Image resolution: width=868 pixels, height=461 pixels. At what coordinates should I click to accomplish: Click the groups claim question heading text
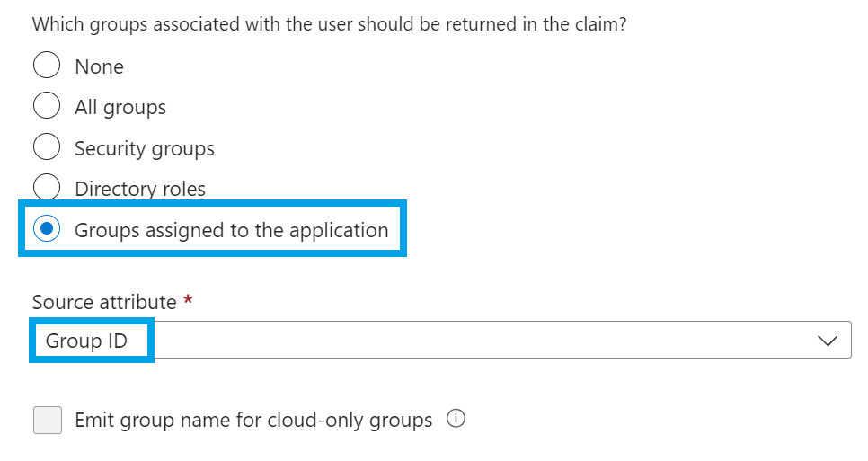tap(329, 24)
